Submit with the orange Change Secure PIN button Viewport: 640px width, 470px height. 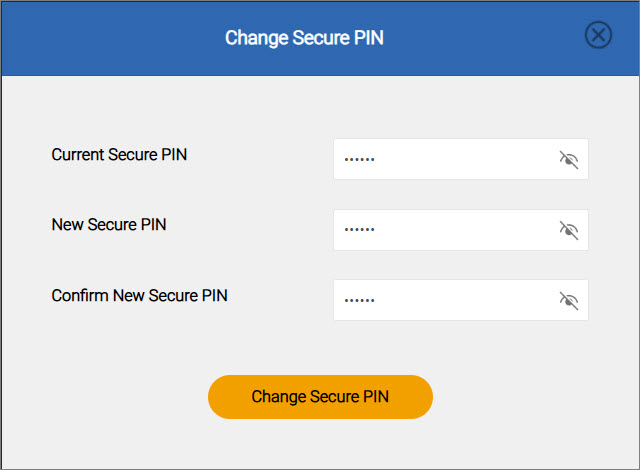pyautogui.click(x=320, y=397)
